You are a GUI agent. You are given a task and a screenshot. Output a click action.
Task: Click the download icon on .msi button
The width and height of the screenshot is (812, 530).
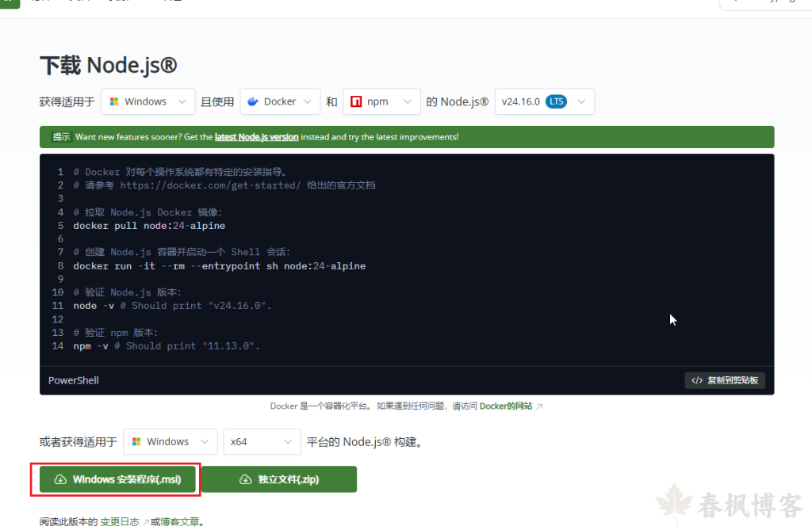tap(60, 479)
